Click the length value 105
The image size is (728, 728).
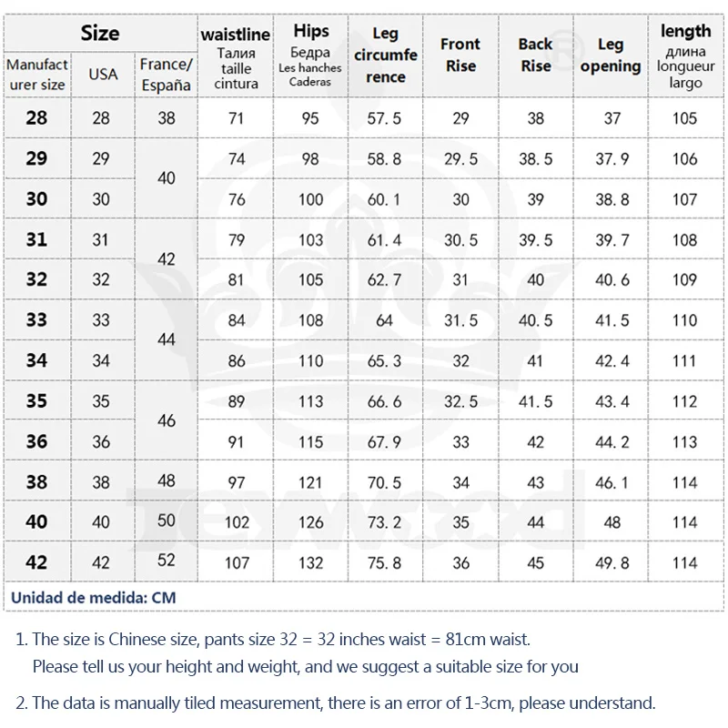685,118
